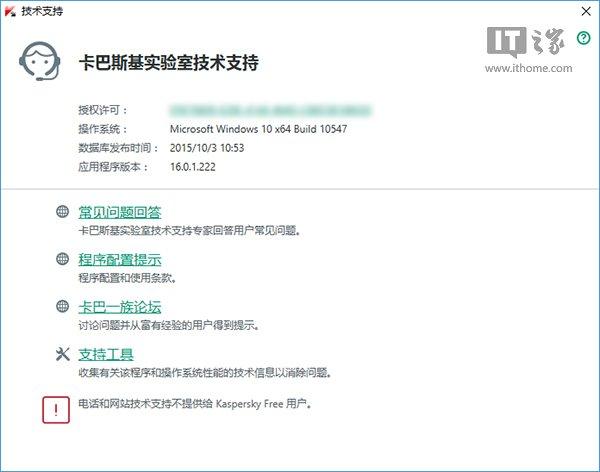Close the 技术支持 window
Viewport: 600px width, 472px height.
586,11
